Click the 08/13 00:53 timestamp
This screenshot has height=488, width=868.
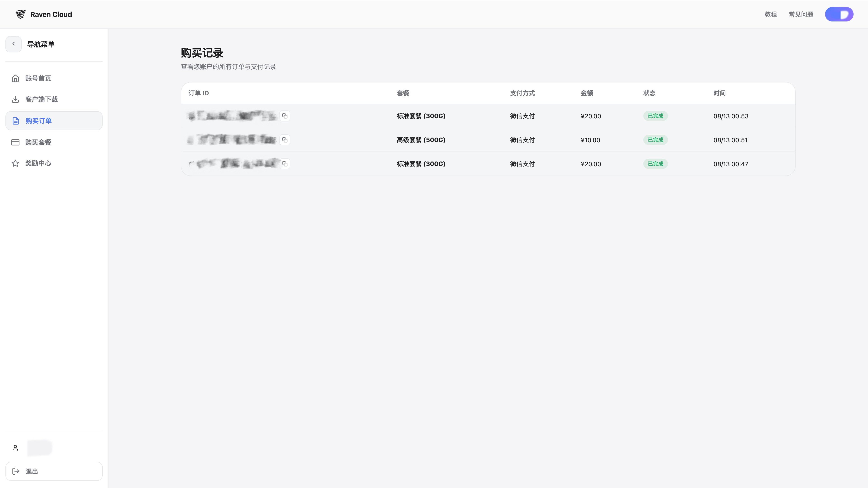[x=731, y=116]
